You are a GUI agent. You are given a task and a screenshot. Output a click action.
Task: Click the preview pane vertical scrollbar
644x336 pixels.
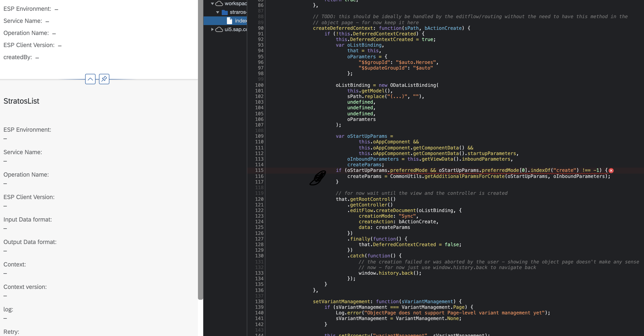(x=200, y=150)
